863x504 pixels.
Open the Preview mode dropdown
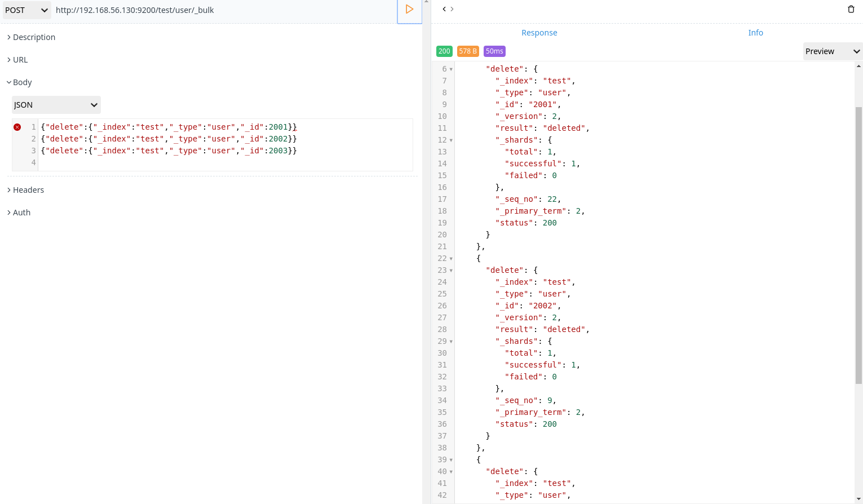832,51
